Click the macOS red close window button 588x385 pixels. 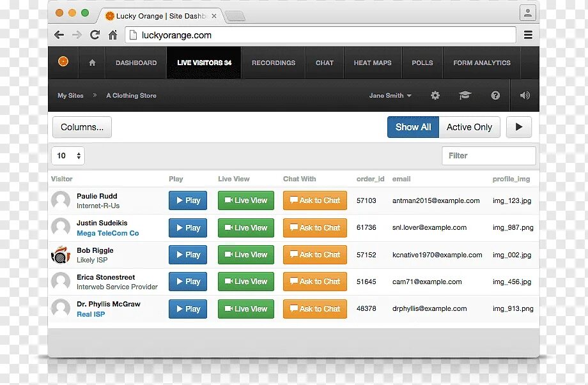coord(59,13)
